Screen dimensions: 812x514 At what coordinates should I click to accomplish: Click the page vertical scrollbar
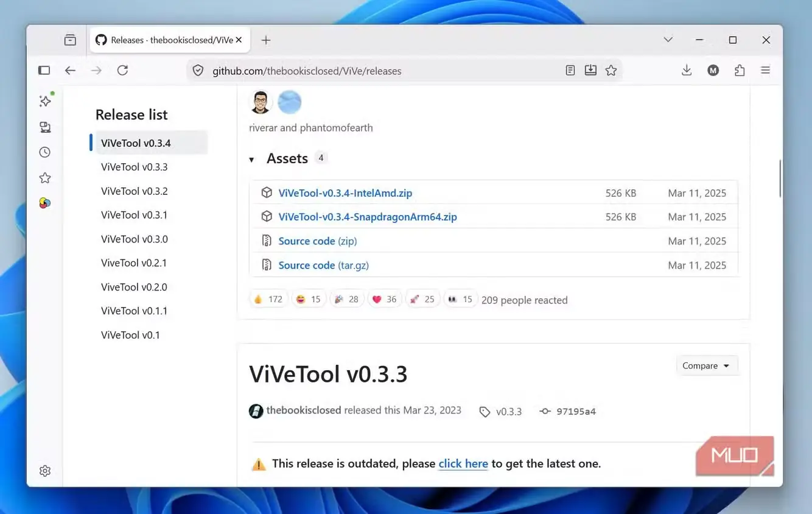pos(780,178)
